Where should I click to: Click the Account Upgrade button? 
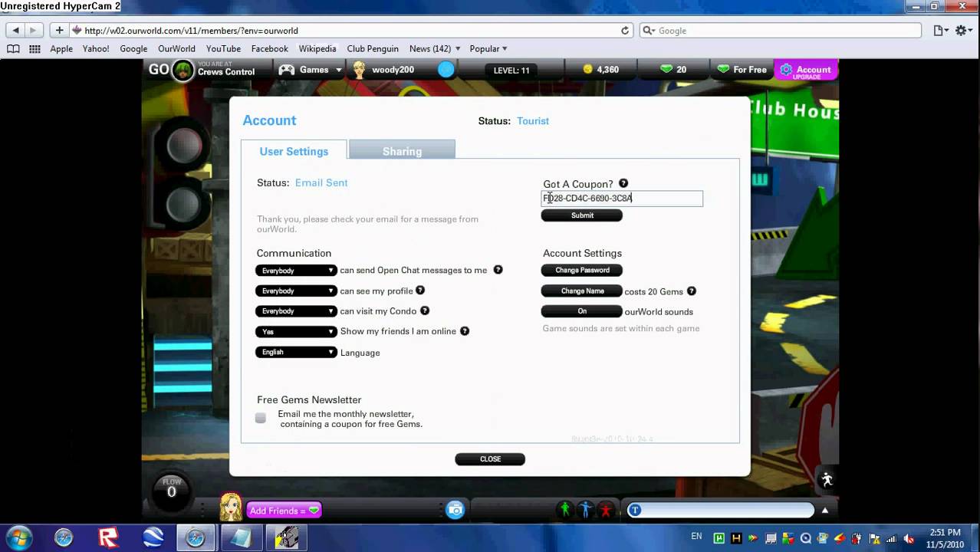coord(805,71)
